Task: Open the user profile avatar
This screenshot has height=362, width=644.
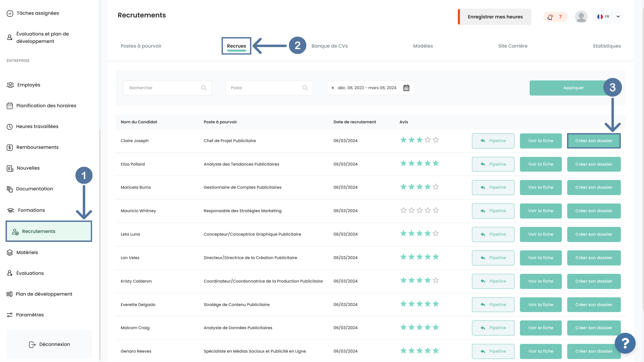Action: pyautogui.click(x=581, y=17)
